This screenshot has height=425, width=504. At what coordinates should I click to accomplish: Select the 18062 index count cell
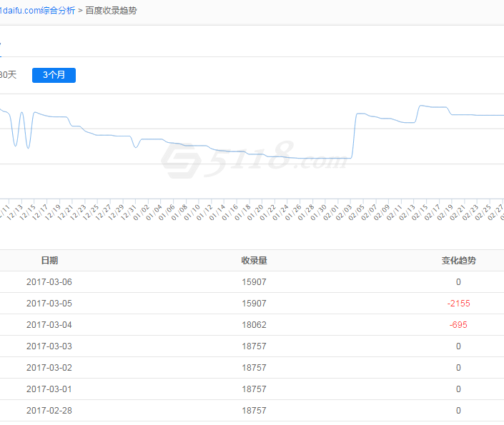254,325
